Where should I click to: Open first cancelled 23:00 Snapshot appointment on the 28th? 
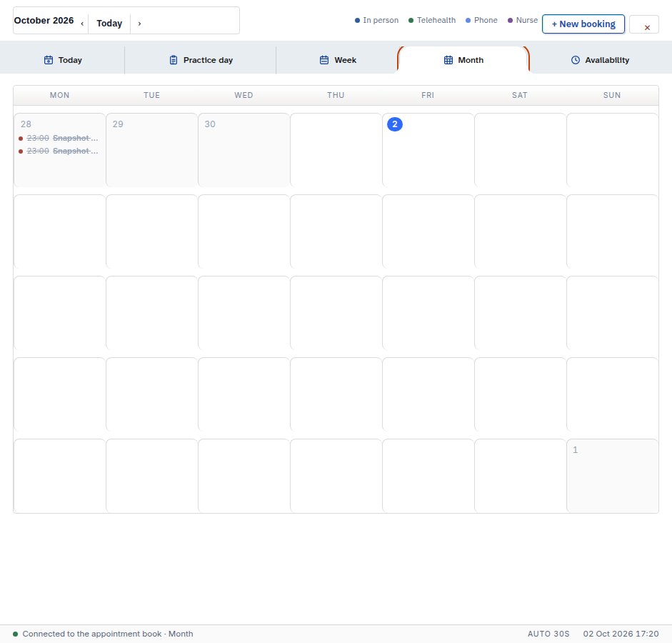click(x=59, y=138)
